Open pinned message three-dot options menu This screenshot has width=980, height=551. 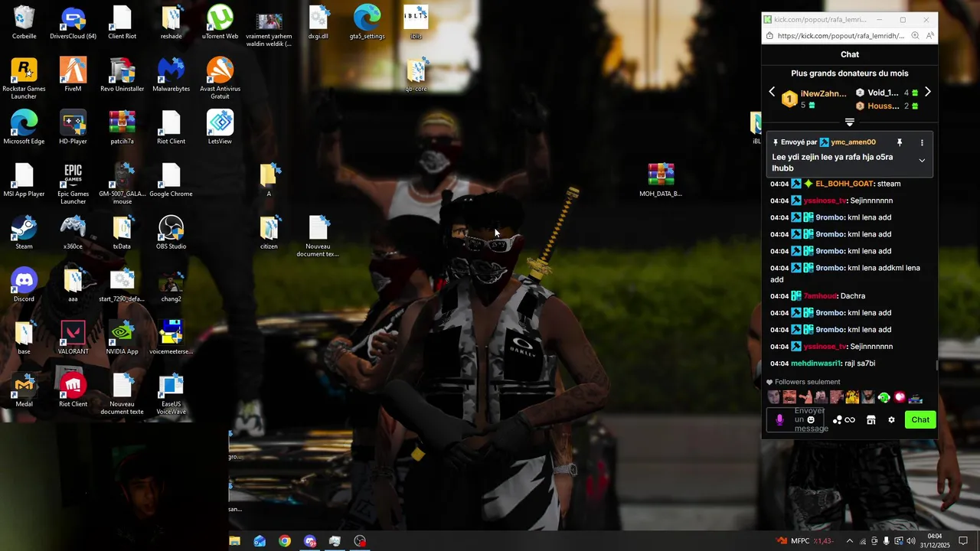click(x=922, y=142)
